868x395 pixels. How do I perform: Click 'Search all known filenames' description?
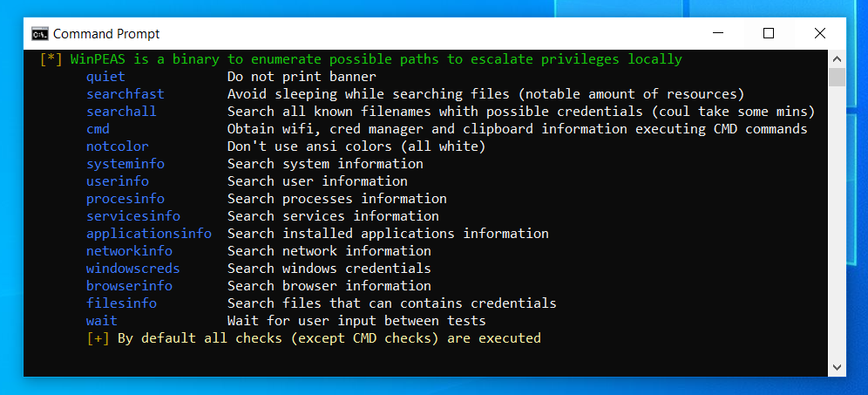pos(521,112)
